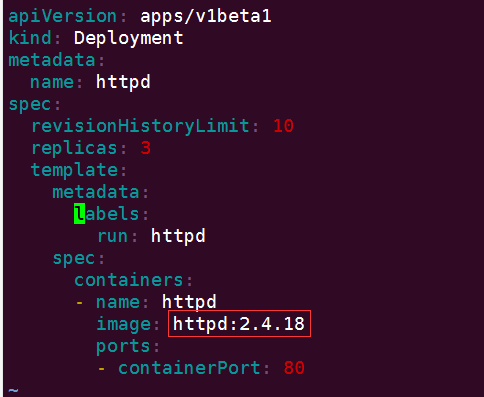Viewport: 484px width, 397px height.
Task: Click the run key under labels
Action: click(x=112, y=236)
